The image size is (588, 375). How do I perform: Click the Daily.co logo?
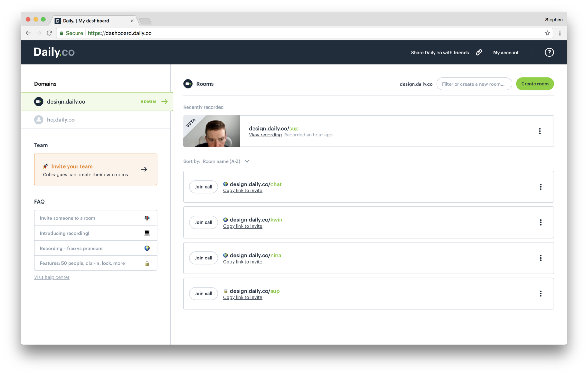coord(54,52)
